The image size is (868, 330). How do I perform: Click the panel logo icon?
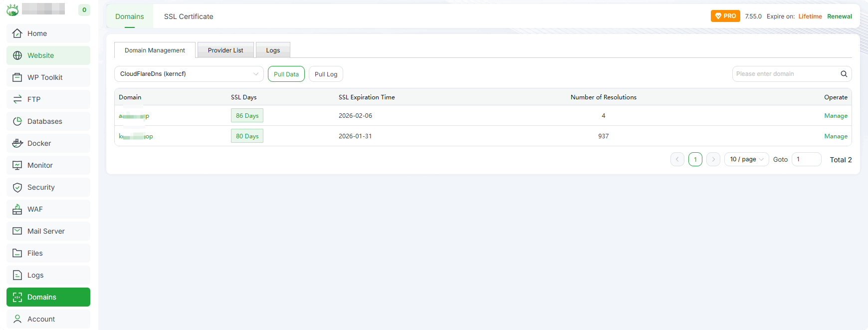pos(12,9)
